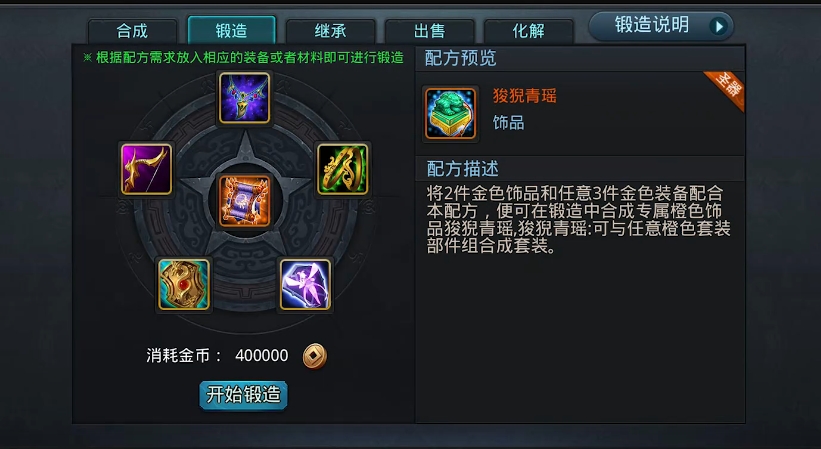The width and height of the screenshot is (821, 449).
Task: Click the arrow on 锻造说明 button
Action: click(x=720, y=26)
